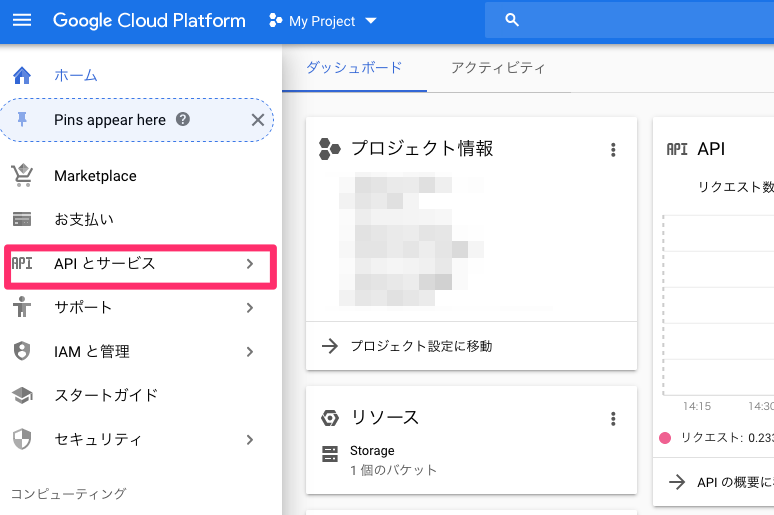Open サポート in the sidebar
The height and width of the screenshot is (515, 774).
[x=83, y=307]
